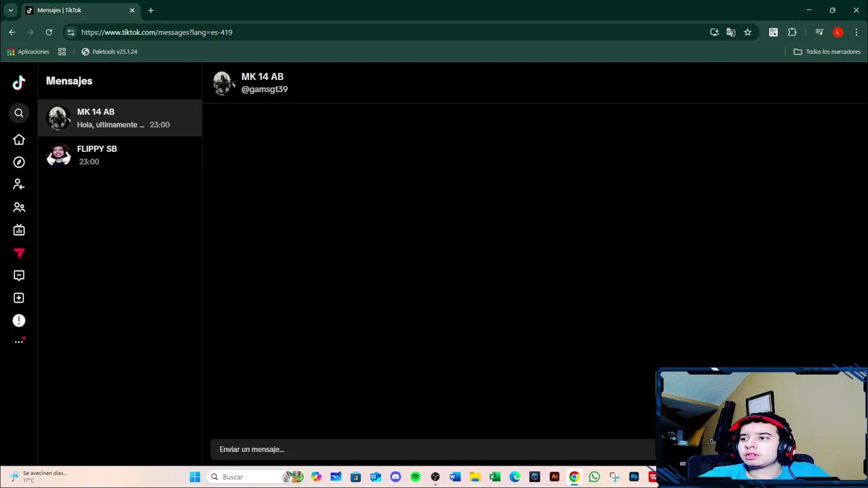Open Excel from the taskbar
Viewport: 868px width, 488px height.
tap(495, 477)
